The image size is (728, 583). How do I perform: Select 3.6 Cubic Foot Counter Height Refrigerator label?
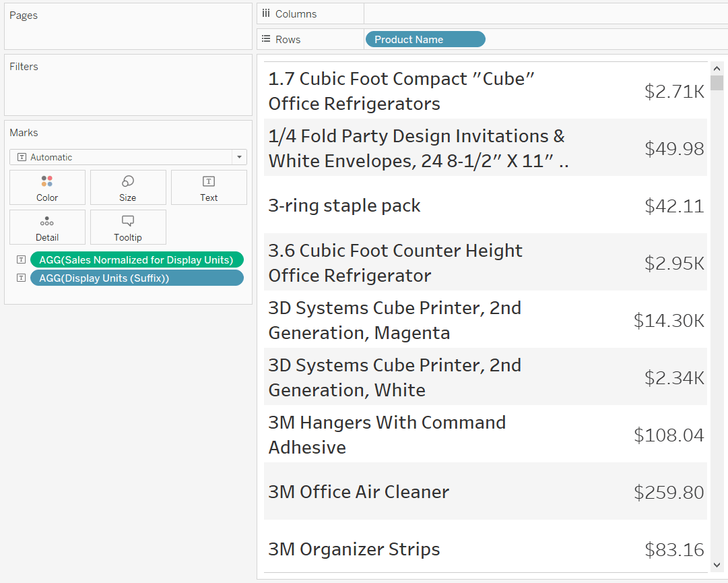[x=395, y=263]
